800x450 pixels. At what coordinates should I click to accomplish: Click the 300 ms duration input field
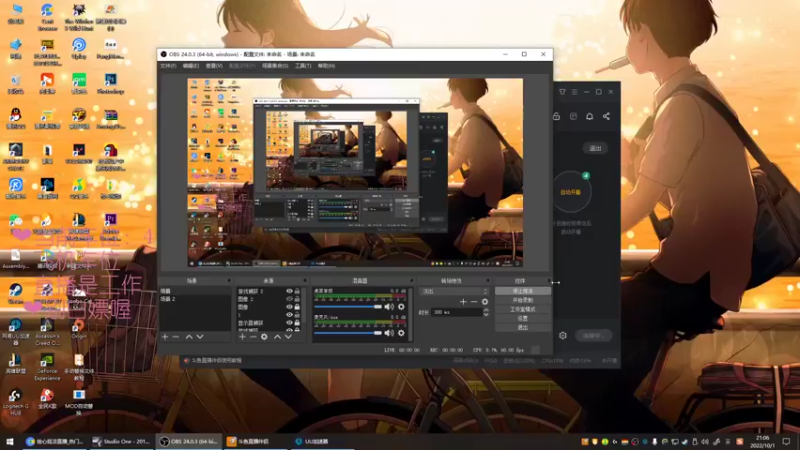pyautogui.click(x=456, y=312)
